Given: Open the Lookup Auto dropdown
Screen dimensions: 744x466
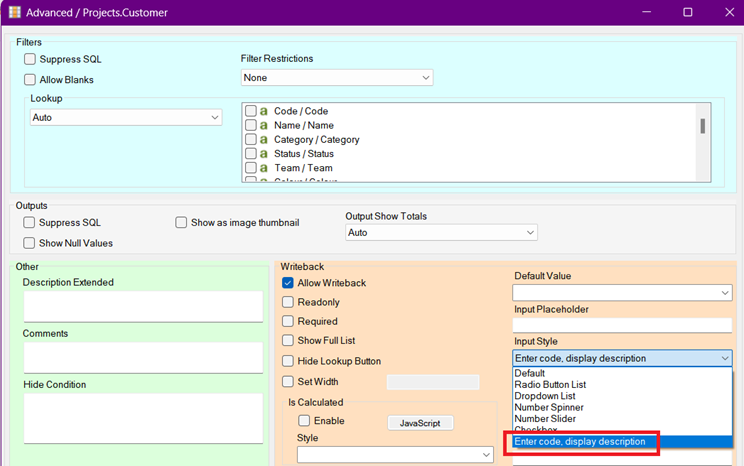Looking at the screenshot, I should [126, 118].
